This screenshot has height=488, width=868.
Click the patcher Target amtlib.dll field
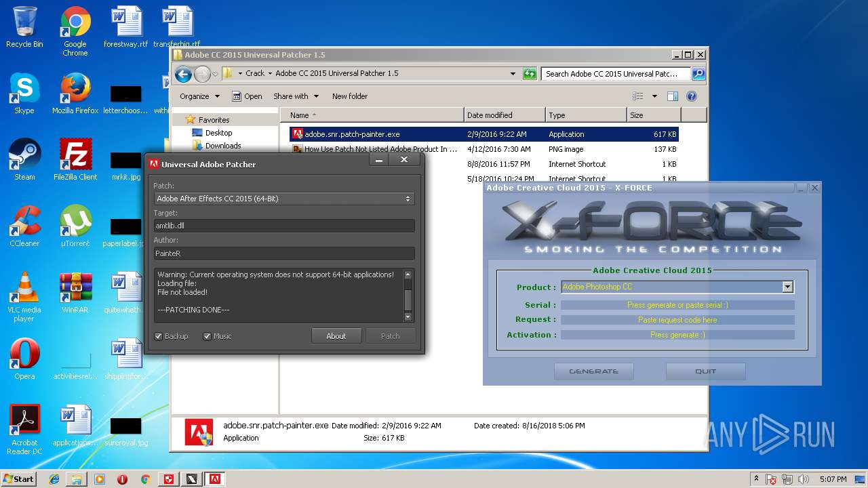[x=284, y=226]
